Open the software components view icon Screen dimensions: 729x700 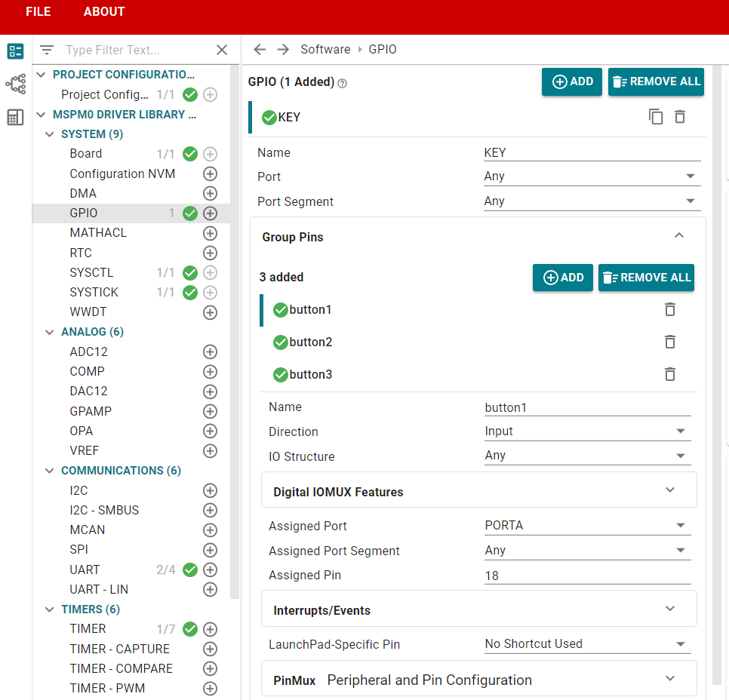(x=15, y=51)
